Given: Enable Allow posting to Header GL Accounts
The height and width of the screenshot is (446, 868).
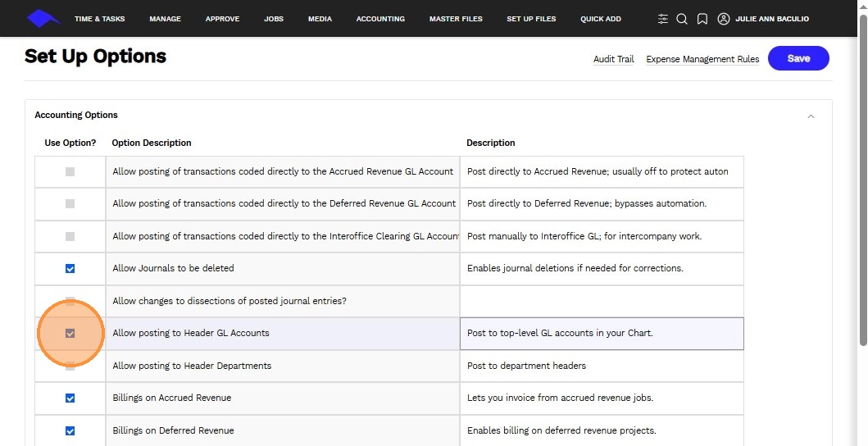Looking at the screenshot, I should 70,334.
